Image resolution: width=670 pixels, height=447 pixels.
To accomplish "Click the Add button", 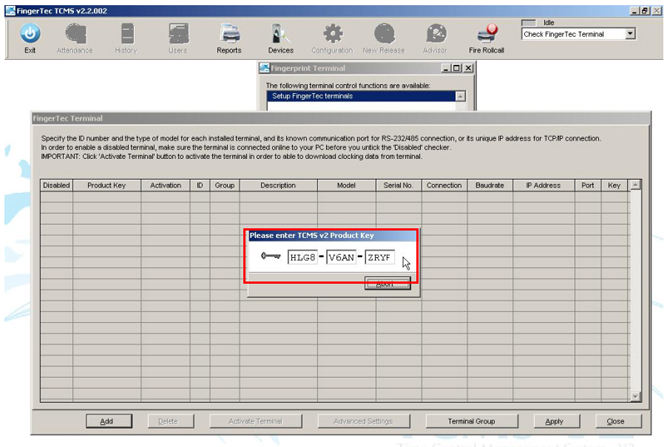I will [x=109, y=421].
